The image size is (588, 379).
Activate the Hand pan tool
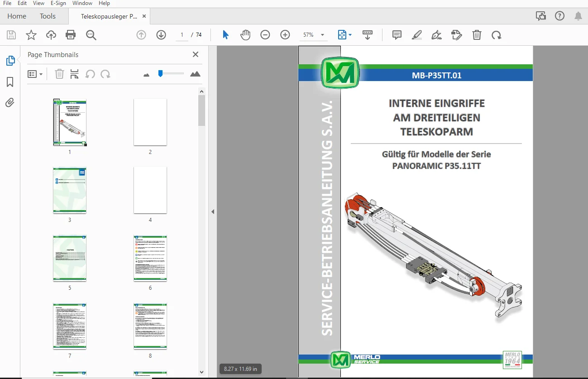tap(245, 35)
